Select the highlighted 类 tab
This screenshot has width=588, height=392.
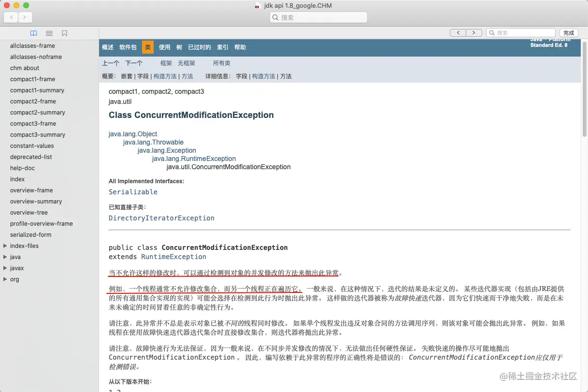pyautogui.click(x=148, y=47)
